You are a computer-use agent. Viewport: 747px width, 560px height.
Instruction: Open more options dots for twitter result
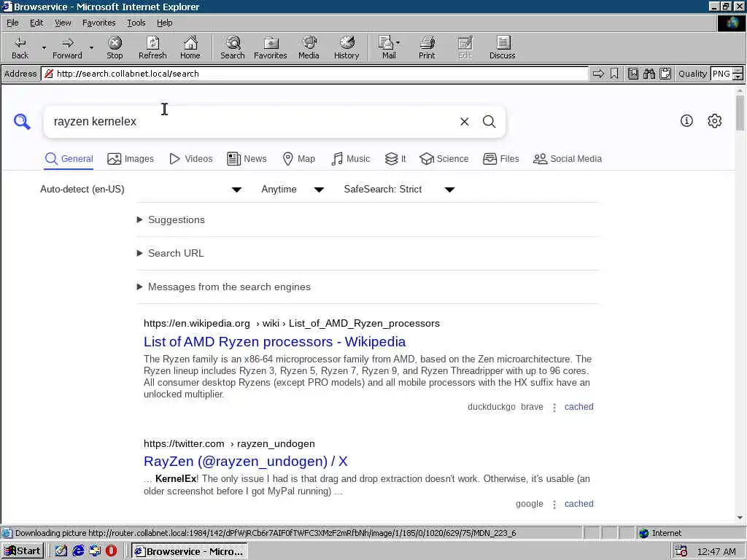point(554,505)
